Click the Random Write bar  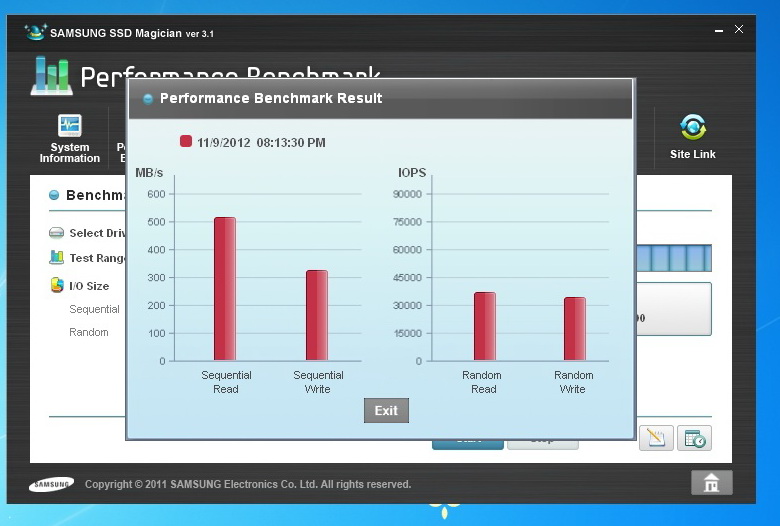pyautogui.click(x=575, y=328)
